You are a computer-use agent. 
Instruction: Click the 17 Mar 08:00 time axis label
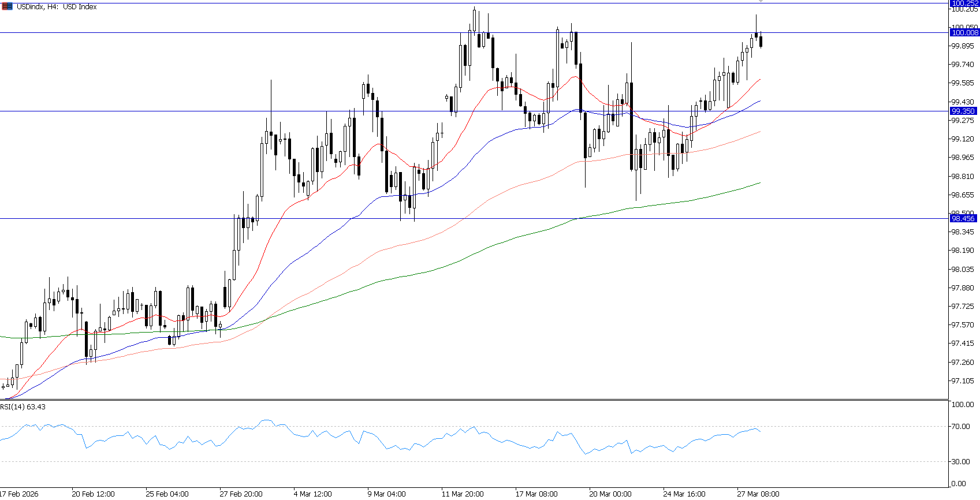pyautogui.click(x=536, y=494)
